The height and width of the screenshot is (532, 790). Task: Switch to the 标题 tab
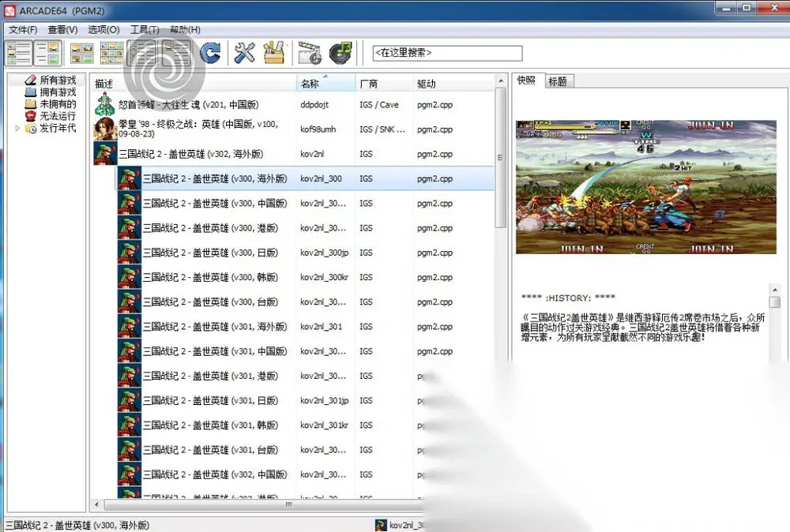point(558,81)
